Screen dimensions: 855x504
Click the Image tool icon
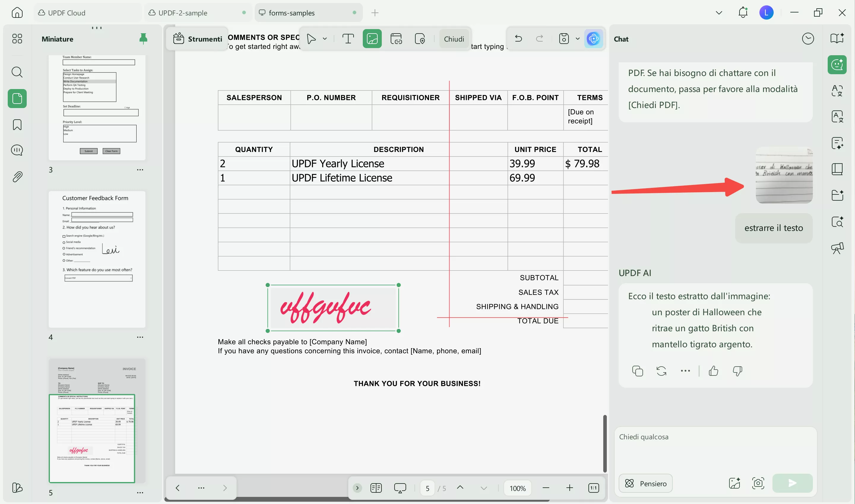tap(372, 39)
